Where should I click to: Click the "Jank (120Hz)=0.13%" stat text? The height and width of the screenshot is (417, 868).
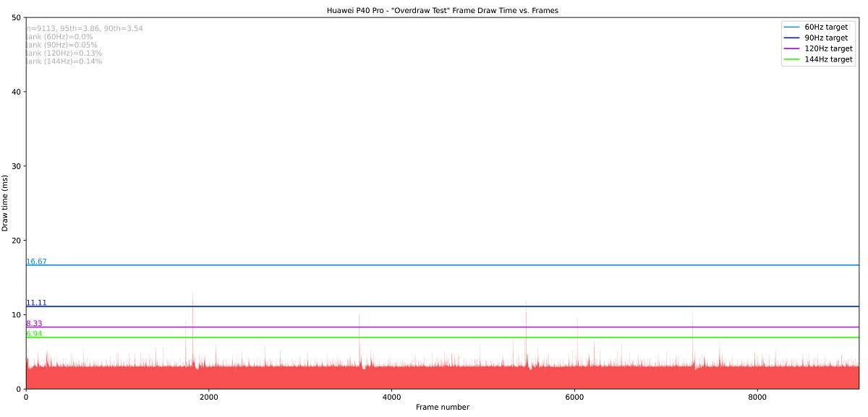64,53
